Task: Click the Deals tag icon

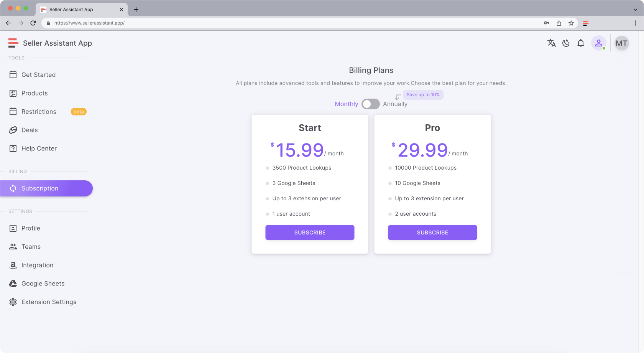Action: (x=13, y=130)
